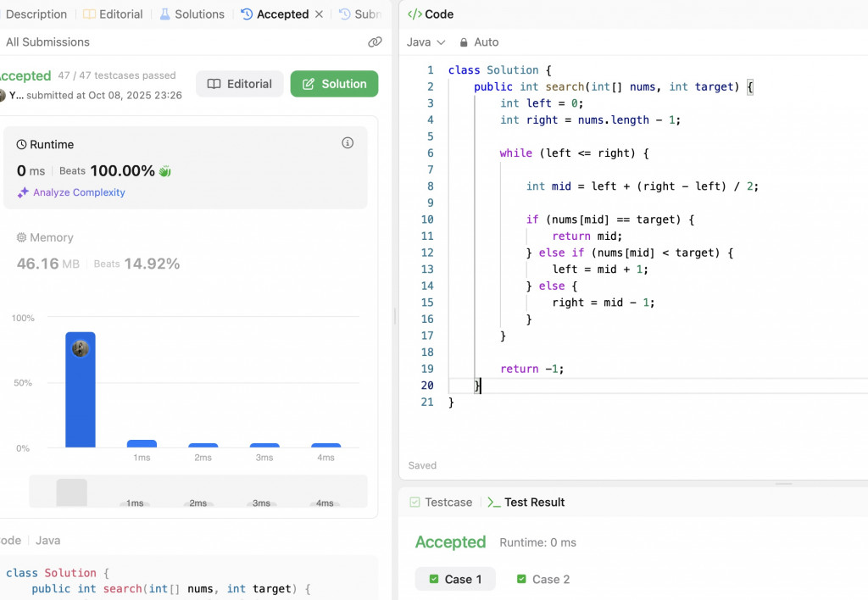Click 'return -1;' code line
This screenshot has width=868, height=600.
pyautogui.click(x=532, y=369)
